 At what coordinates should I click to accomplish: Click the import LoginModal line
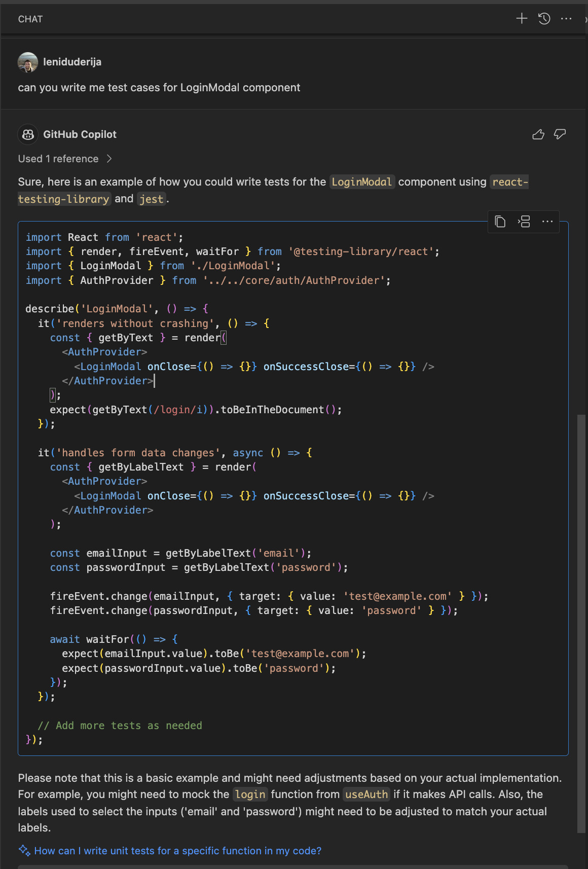153,266
